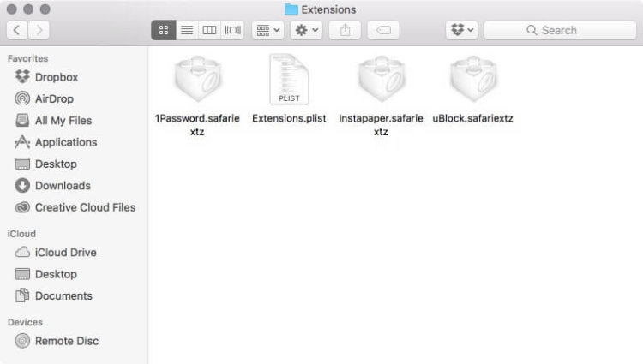The height and width of the screenshot is (364, 643).
Task: Click the Extensions folder icon in title bar
Action: coord(291,9)
